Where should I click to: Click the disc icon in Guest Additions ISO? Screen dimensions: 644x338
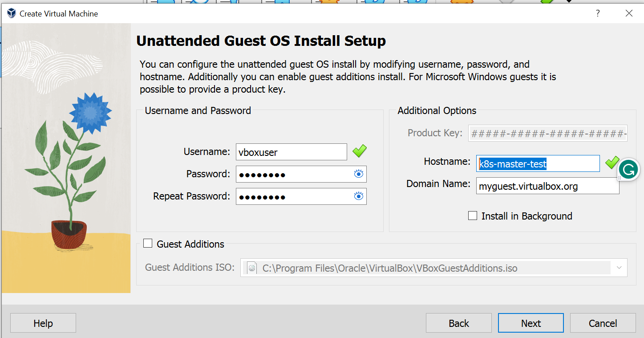252,268
